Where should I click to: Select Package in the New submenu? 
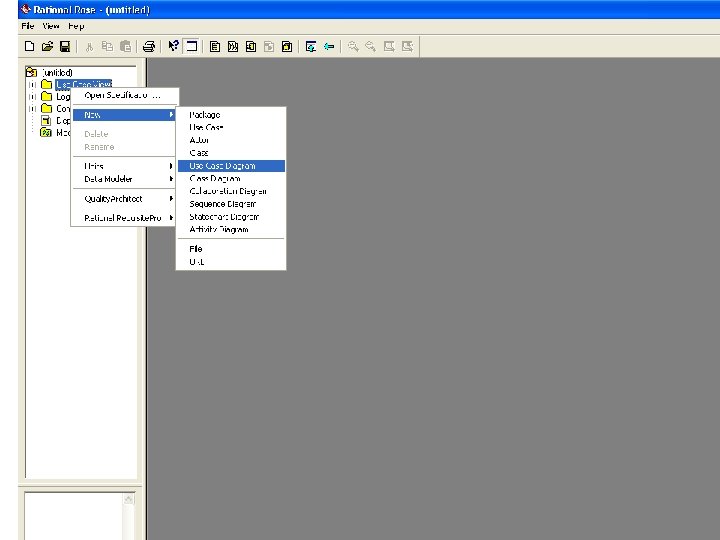click(x=231, y=115)
